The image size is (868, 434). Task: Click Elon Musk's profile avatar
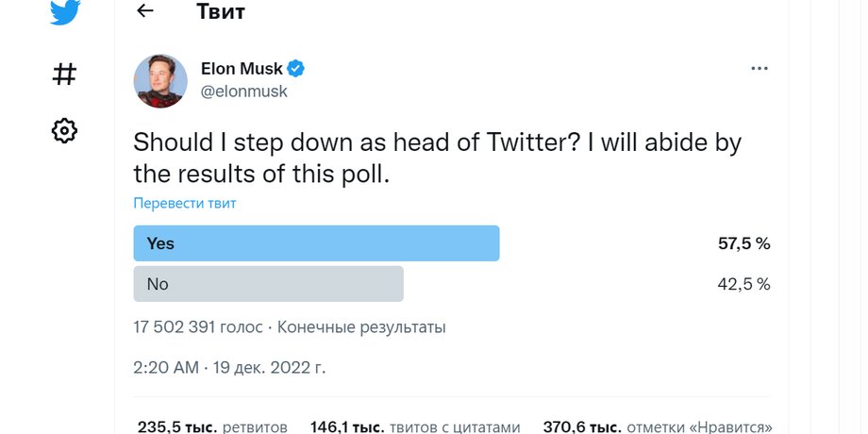pos(160,80)
